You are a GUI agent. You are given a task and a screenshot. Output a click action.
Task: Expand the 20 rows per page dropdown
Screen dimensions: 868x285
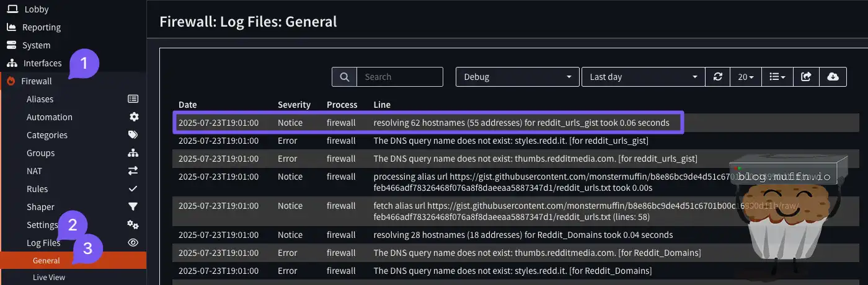click(745, 77)
